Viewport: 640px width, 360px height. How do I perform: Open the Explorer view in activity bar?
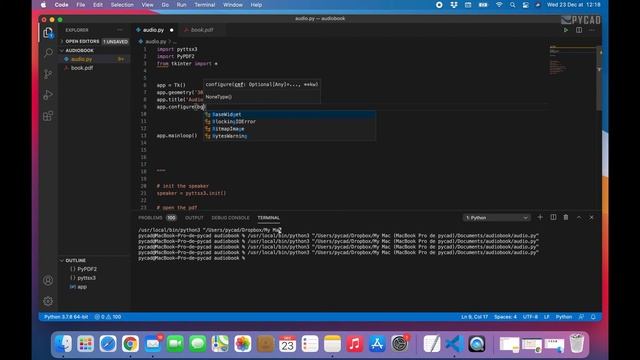48,33
